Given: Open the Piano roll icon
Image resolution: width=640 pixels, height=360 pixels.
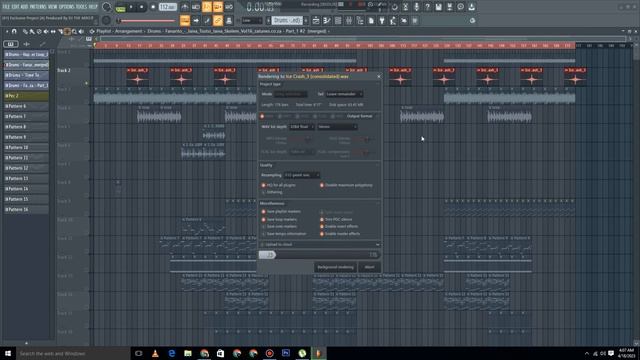Looking at the screenshot, I should (327, 20).
